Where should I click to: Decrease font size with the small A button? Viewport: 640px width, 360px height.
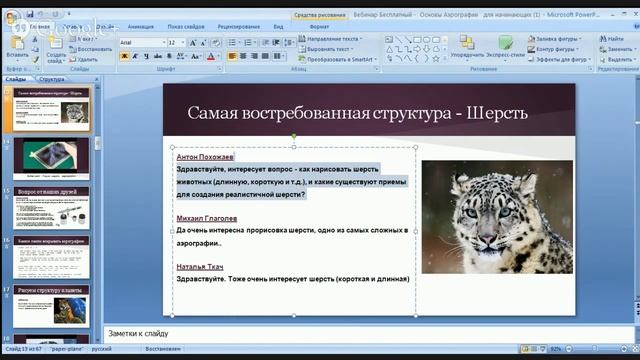tap(203, 42)
